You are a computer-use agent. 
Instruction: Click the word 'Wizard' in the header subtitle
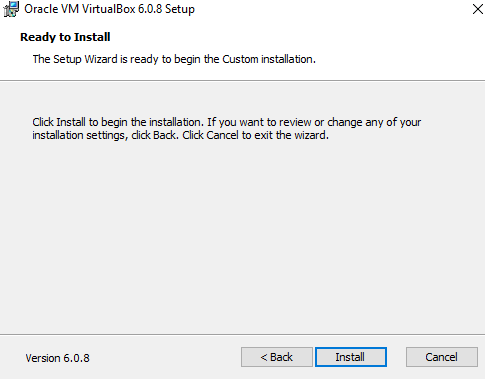pos(101,59)
